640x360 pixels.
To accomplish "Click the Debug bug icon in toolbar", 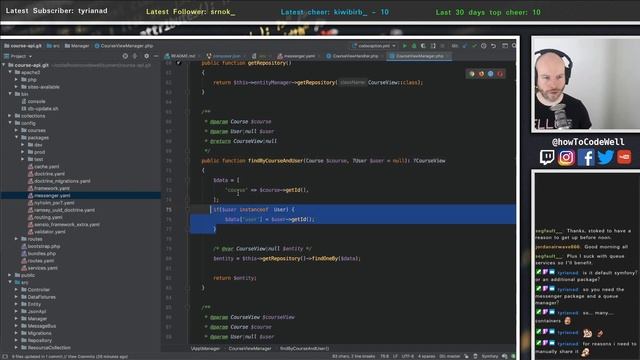I will coord(414,46).
